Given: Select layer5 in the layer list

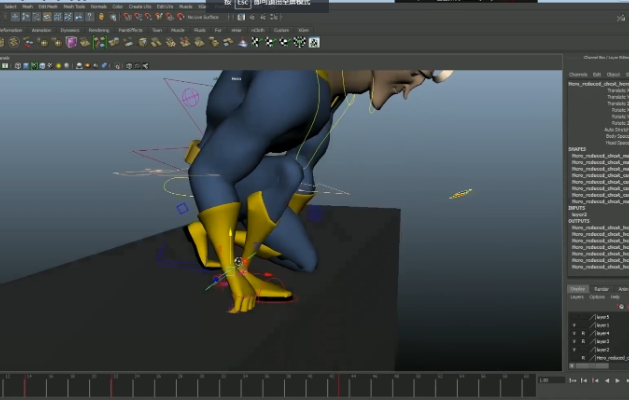Looking at the screenshot, I should click(603, 317).
